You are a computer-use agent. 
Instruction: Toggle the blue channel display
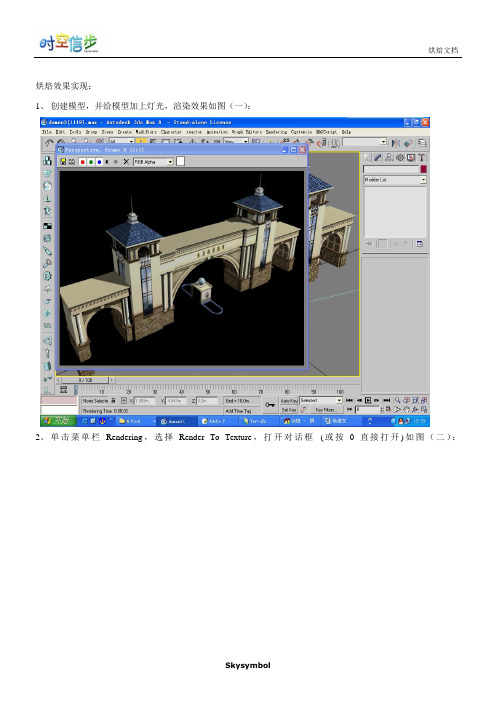tap(99, 162)
